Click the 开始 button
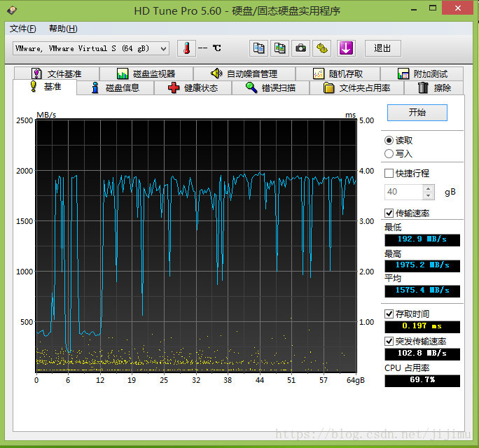The width and height of the screenshot is (479, 448). click(417, 113)
